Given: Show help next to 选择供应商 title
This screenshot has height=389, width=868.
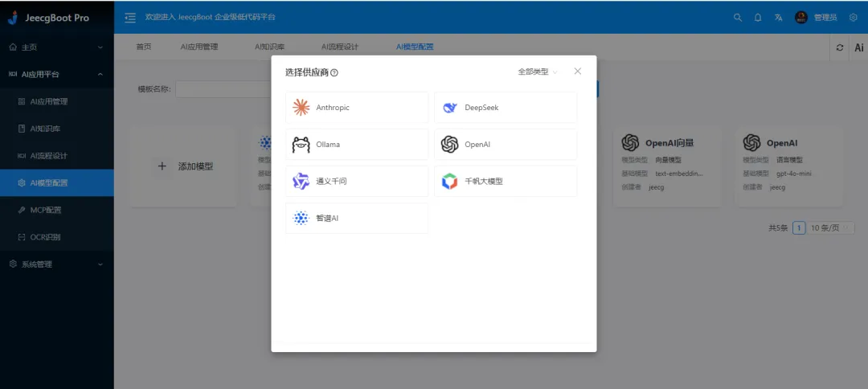Looking at the screenshot, I should click(x=334, y=72).
